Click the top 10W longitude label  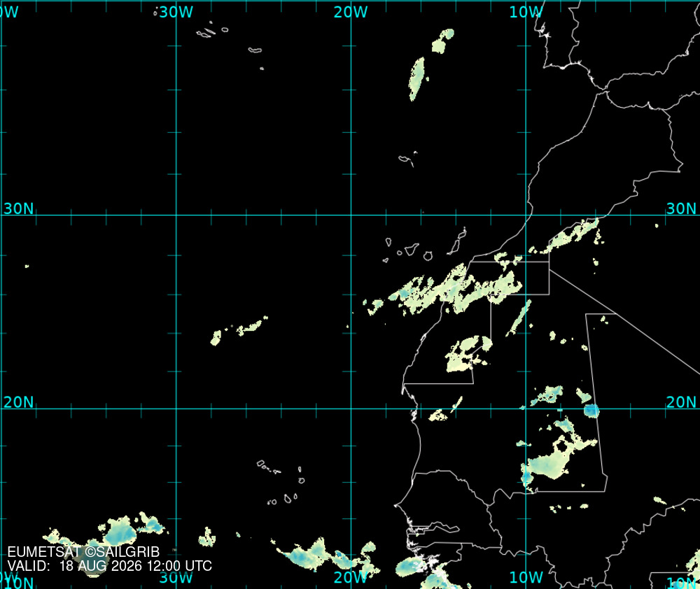coord(526,12)
